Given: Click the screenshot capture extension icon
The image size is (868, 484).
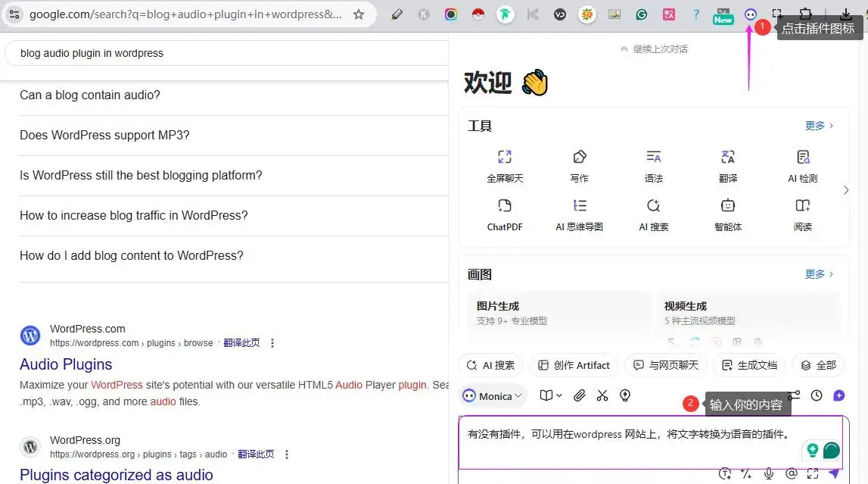Looking at the screenshot, I should [778, 14].
